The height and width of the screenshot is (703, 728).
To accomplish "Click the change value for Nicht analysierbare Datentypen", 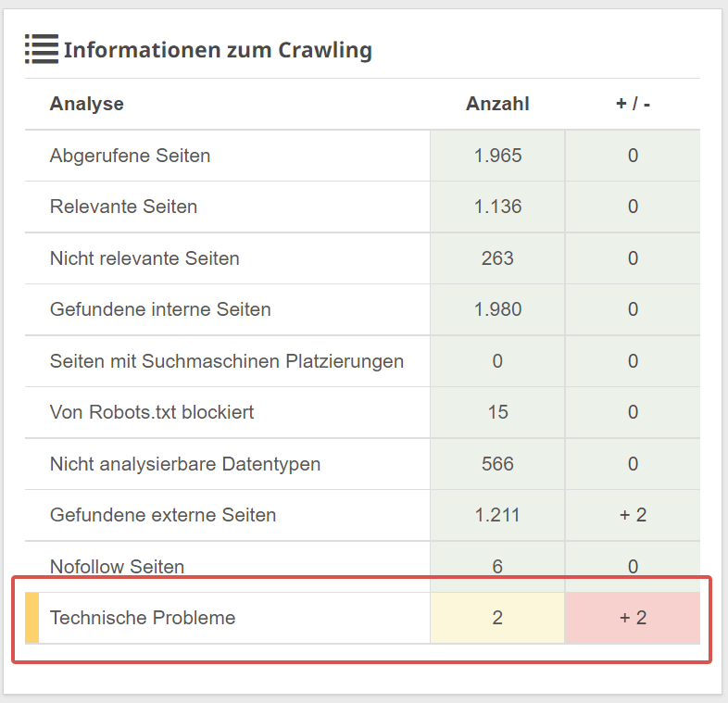I will tap(633, 464).
